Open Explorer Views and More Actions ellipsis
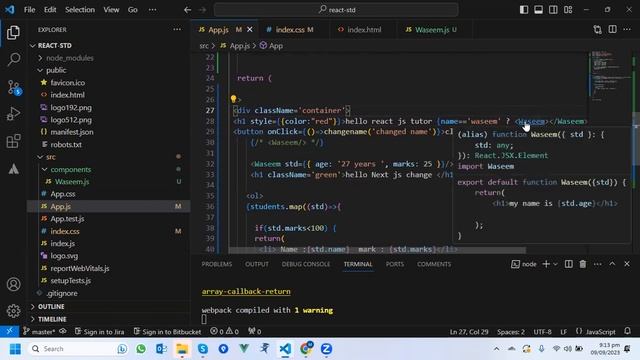The height and width of the screenshot is (360, 640). [x=177, y=29]
